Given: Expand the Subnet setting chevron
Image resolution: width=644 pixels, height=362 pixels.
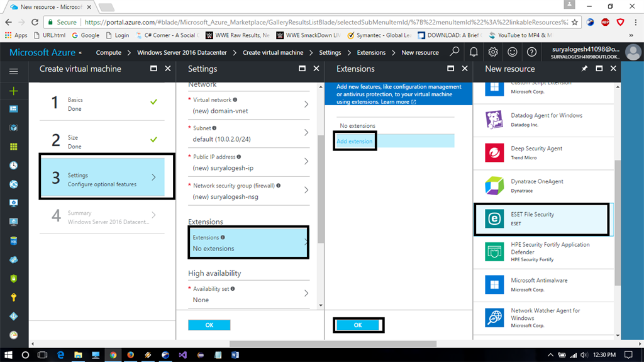Looking at the screenshot, I should tap(306, 132).
